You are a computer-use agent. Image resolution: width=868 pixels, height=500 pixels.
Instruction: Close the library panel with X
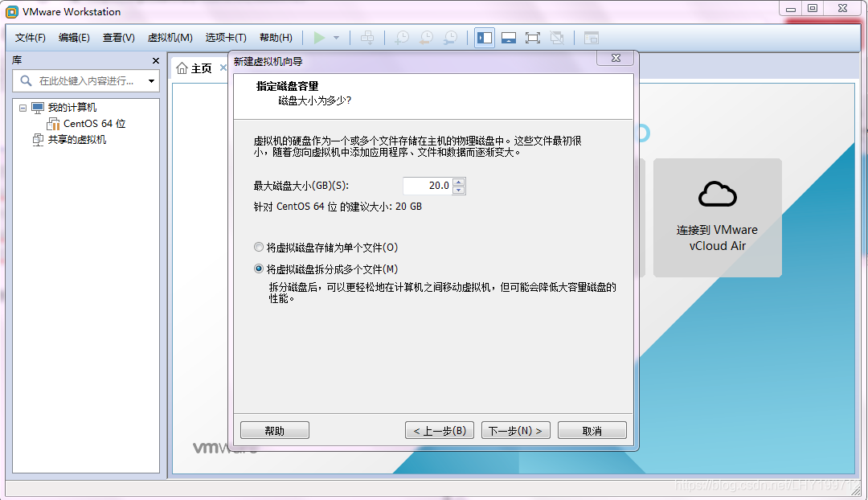click(x=156, y=61)
